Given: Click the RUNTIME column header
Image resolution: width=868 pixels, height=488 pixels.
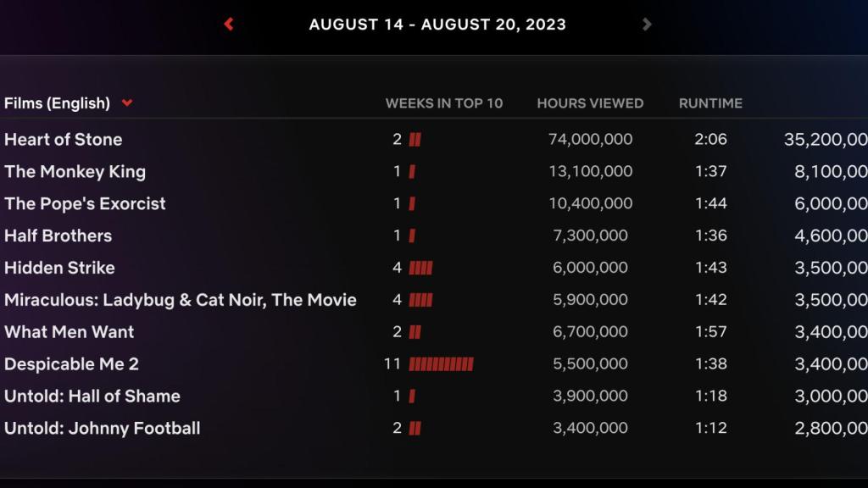Looking at the screenshot, I should click(710, 103).
